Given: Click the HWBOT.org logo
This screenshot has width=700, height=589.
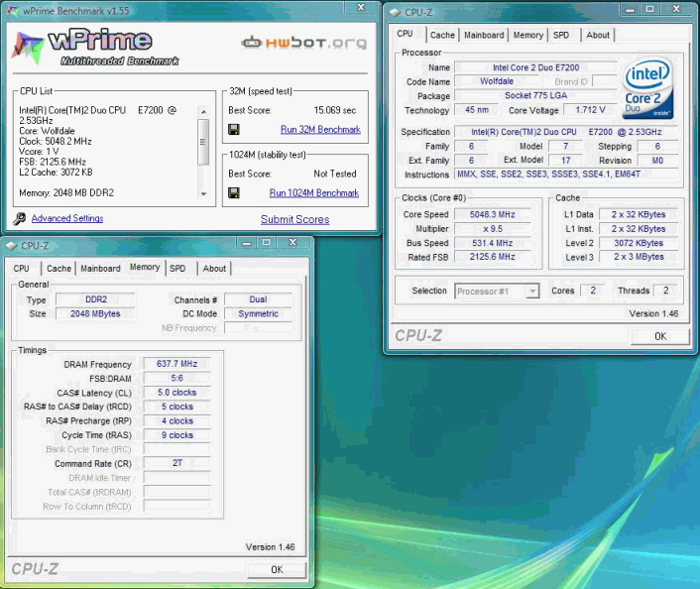Looking at the screenshot, I should [x=304, y=43].
